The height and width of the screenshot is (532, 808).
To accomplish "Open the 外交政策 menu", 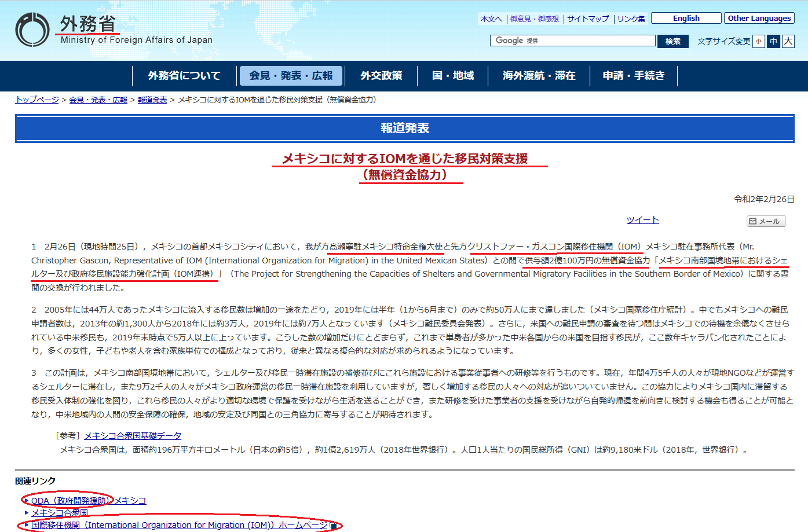I will (381, 76).
